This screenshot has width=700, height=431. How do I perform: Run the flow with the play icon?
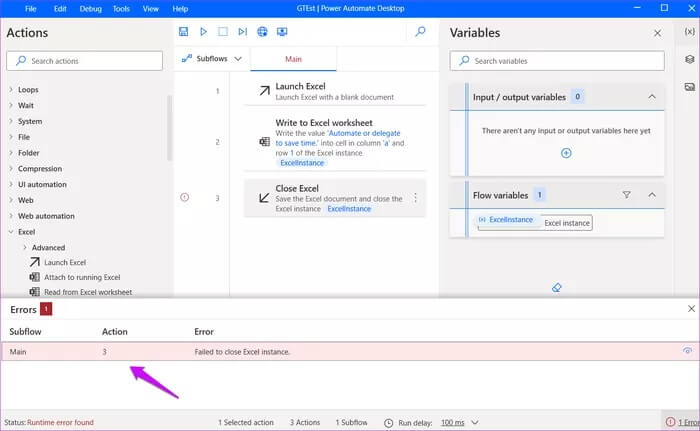click(x=203, y=32)
